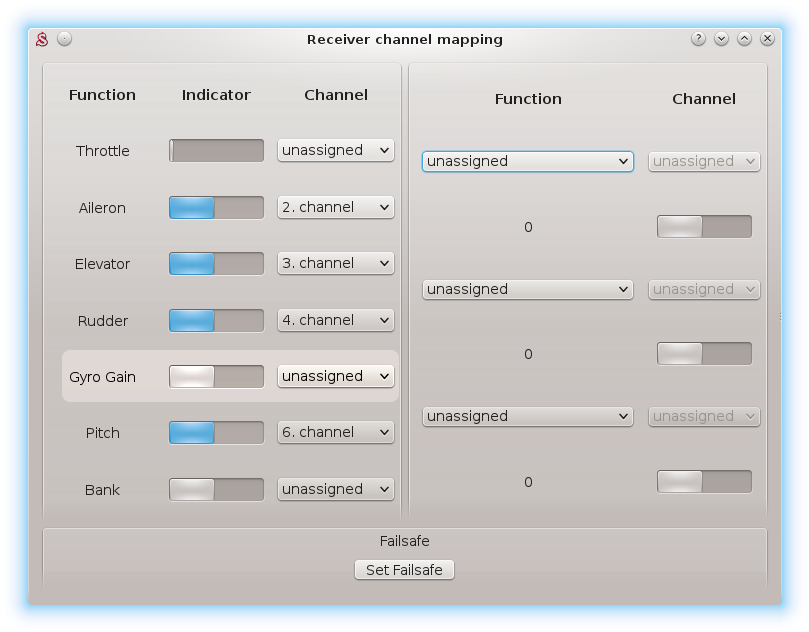This screenshot has width=809, height=632.
Task: Click the Aileron indicator bar
Action: tap(216, 207)
